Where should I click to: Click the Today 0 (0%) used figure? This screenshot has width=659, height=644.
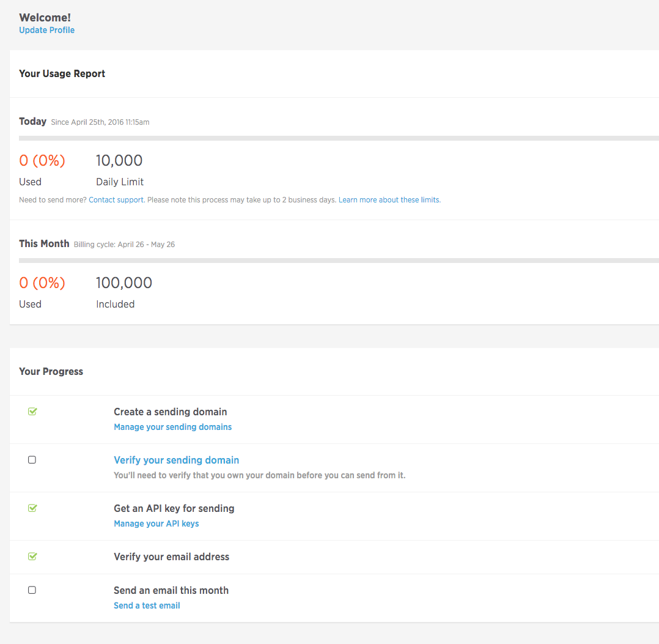click(42, 161)
